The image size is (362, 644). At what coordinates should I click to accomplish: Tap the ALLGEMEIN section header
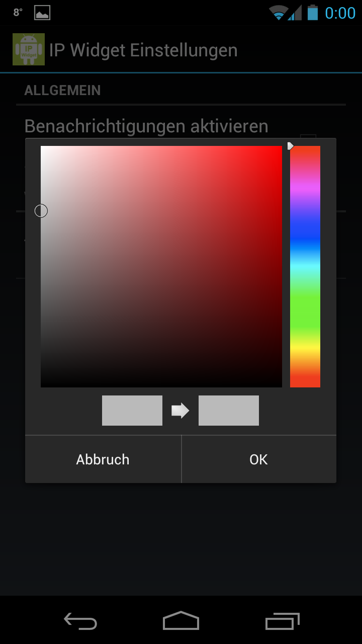click(x=62, y=91)
